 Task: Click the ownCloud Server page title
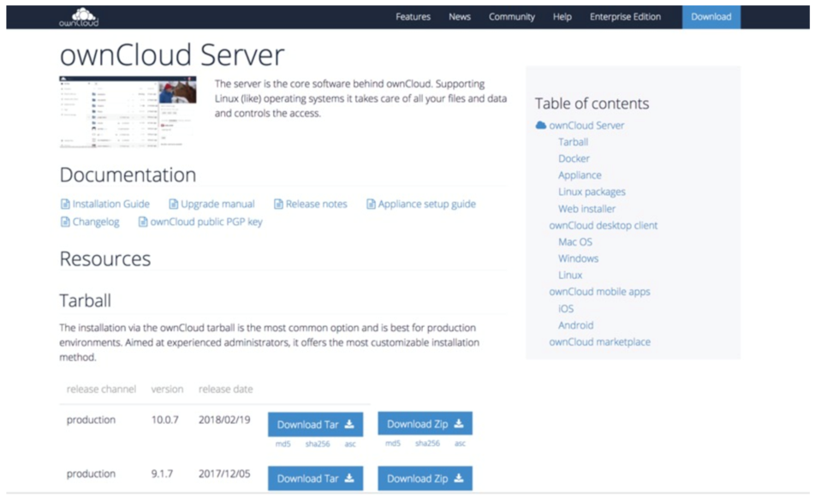(172, 55)
